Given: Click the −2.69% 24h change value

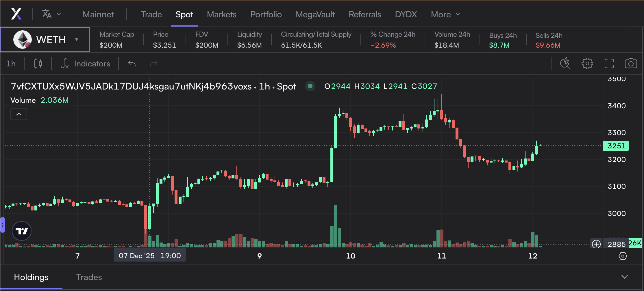Looking at the screenshot, I should tap(383, 45).
